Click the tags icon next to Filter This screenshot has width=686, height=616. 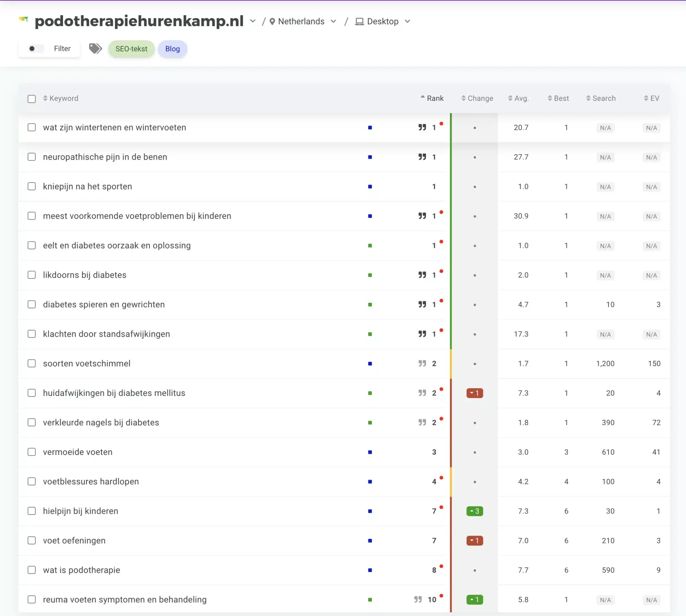point(95,48)
